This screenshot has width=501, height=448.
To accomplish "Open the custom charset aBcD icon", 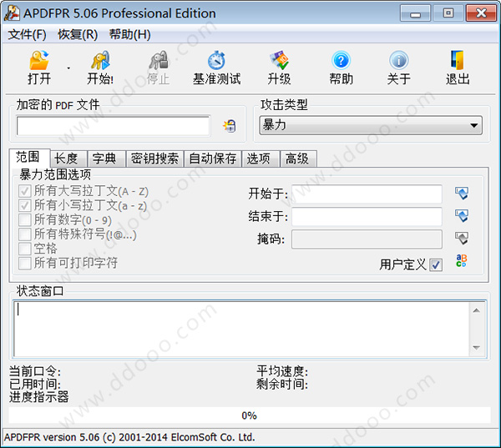I will 462,260.
